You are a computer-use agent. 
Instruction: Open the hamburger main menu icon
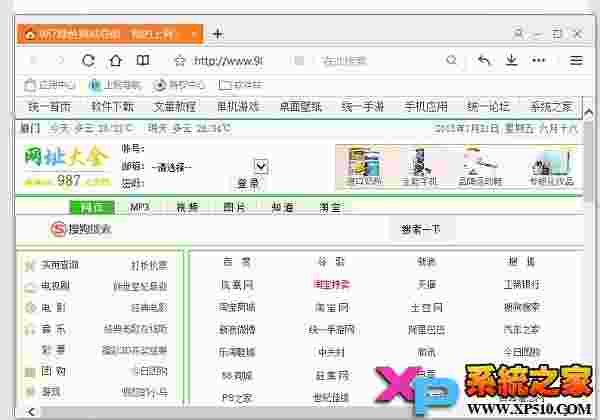tap(576, 60)
